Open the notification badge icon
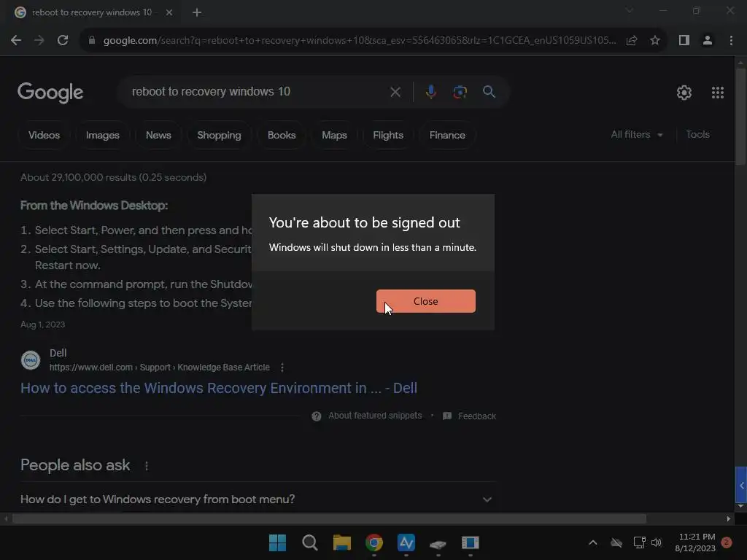This screenshot has height=560, width=747. (727, 542)
